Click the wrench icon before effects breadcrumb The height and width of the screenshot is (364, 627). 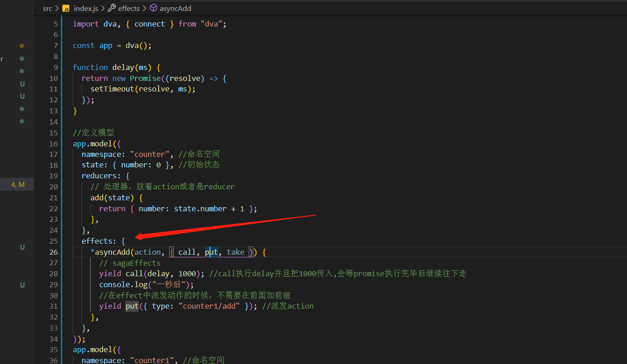pyautogui.click(x=112, y=8)
